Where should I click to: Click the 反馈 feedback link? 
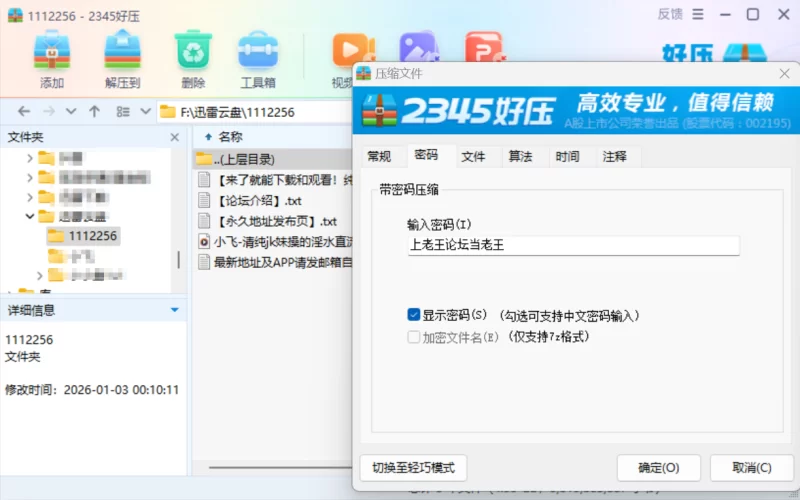[670, 14]
